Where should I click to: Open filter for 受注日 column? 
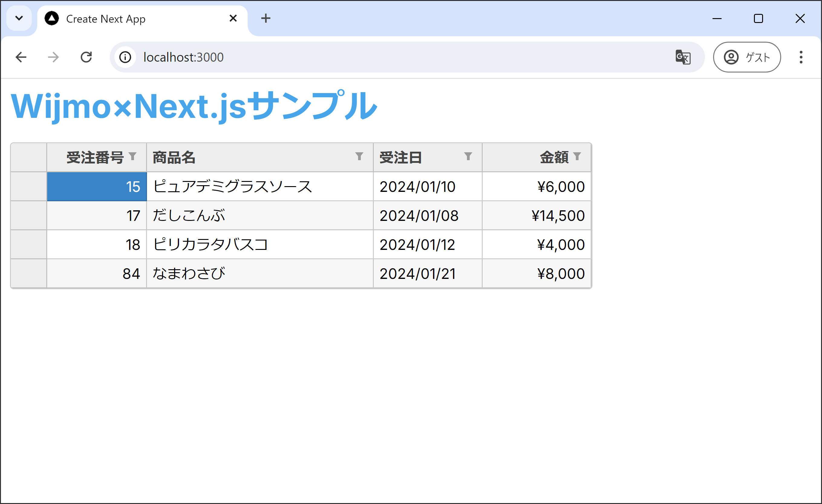tap(468, 156)
